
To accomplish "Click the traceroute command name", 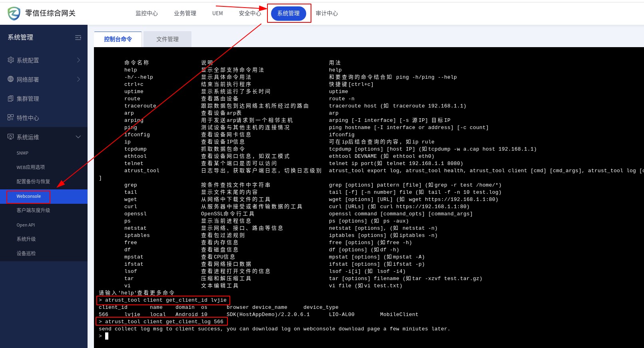I will point(140,106).
